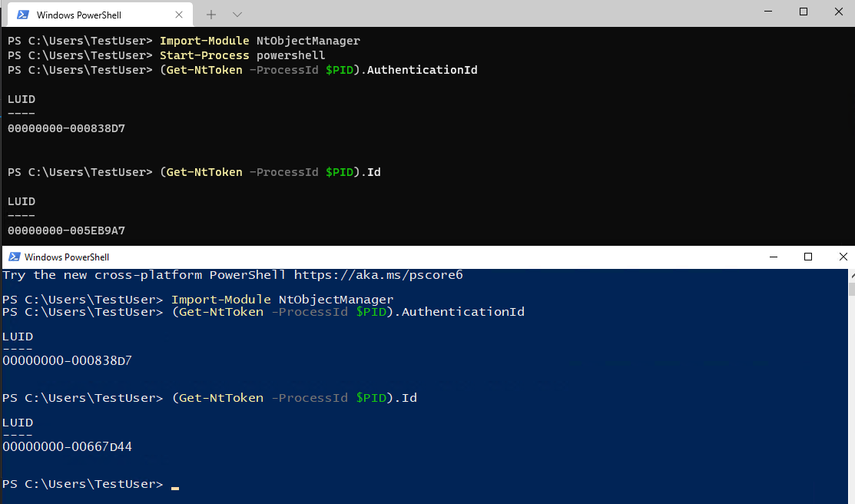Click the PowerShell icon in the Terminal tab
This screenshot has height=504, width=855.
pos(23,15)
